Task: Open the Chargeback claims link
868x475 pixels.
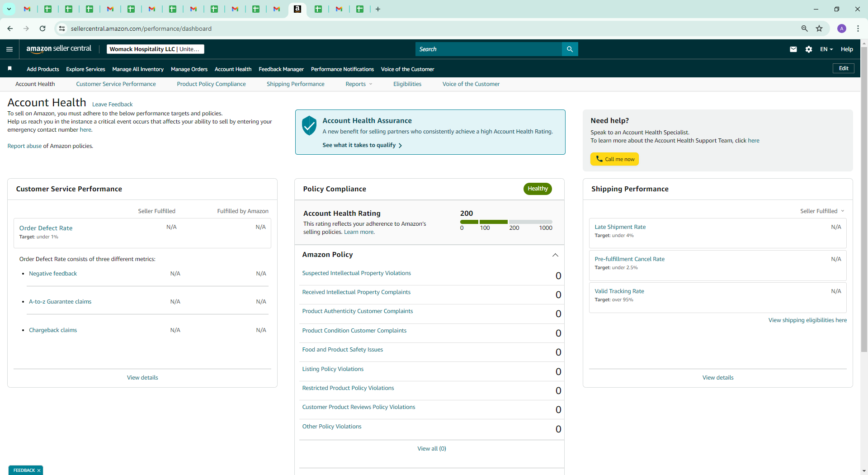Action: (53, 330)
